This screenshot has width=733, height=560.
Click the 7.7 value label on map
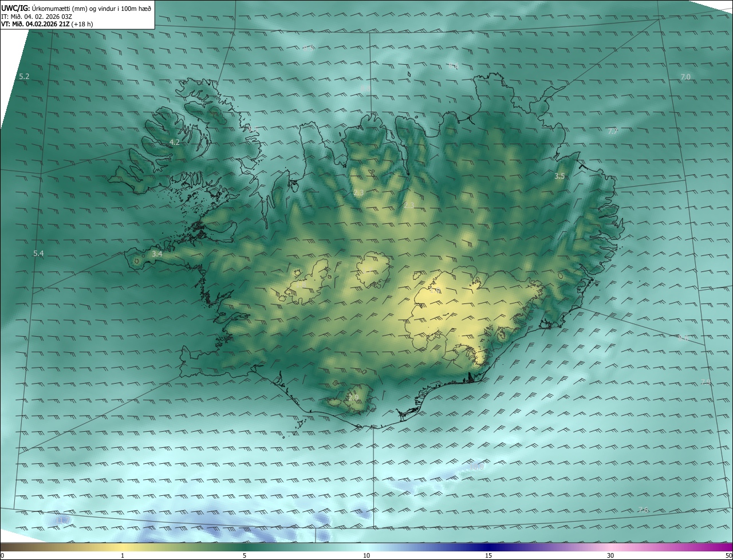coord(613,132)
